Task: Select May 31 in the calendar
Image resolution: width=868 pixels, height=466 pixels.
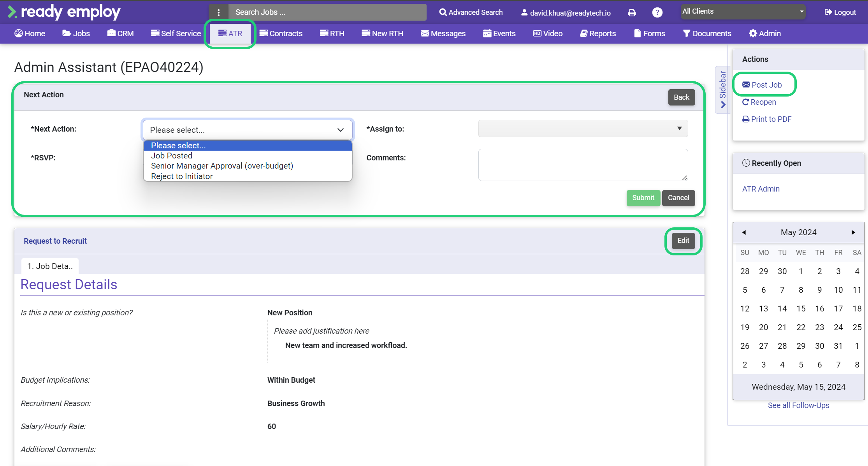Action: click(x=838, y=346)
